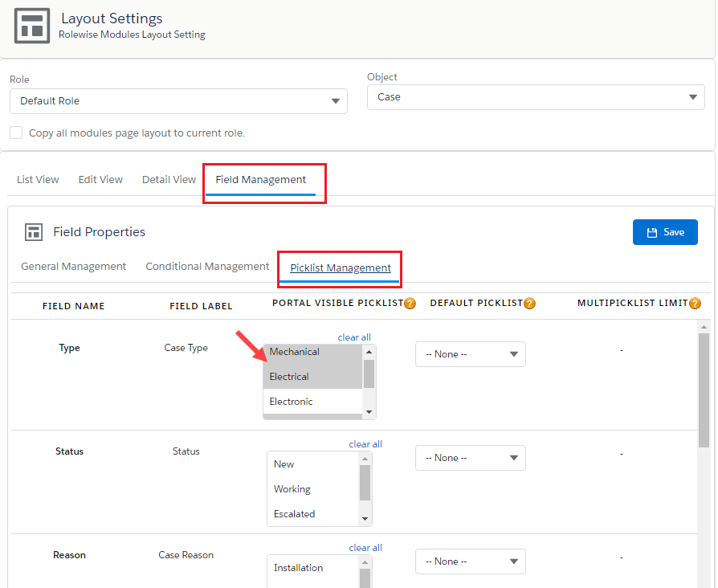Open the Default Picklist dropdown for Status
This screenshot has height=588, width=718.
[x=470, y=458]
